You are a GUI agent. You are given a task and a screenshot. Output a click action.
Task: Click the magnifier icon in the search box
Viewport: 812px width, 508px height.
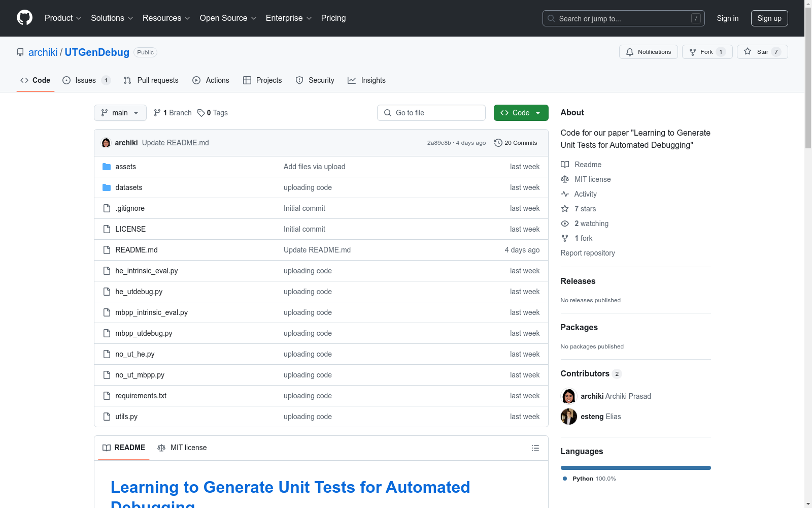coord(551,18)
